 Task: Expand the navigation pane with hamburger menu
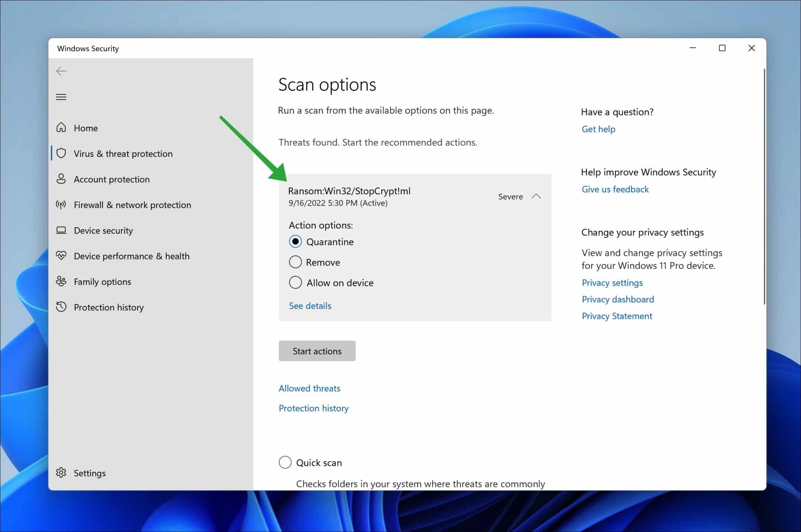(61, 97)
